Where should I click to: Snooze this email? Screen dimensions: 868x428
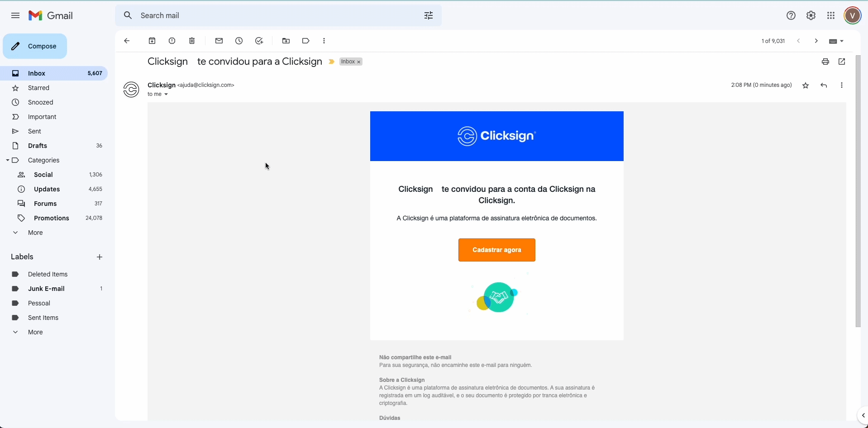[x=239, y=41]
